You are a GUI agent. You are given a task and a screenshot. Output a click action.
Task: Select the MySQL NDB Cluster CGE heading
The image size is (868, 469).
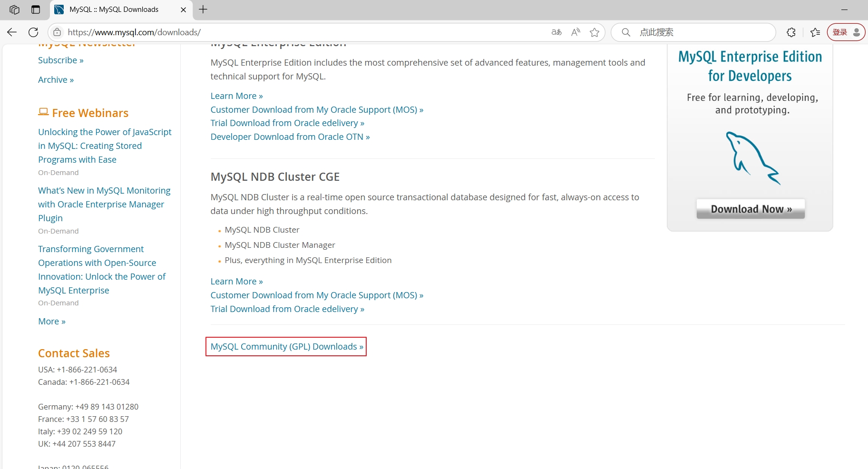click(x=275, y=177)
